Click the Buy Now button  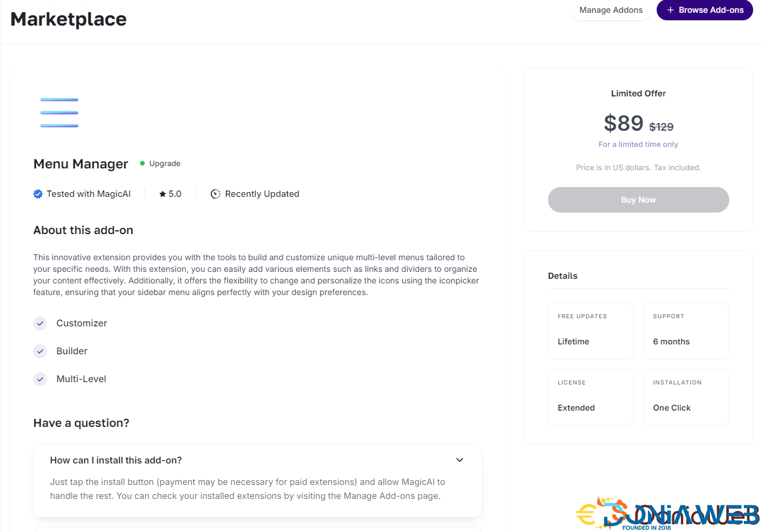(638, 200)
